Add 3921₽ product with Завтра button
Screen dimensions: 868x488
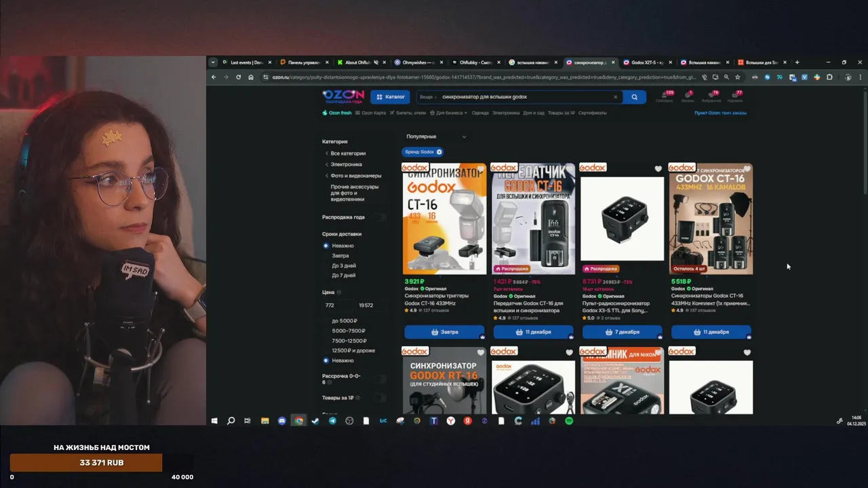444,332
